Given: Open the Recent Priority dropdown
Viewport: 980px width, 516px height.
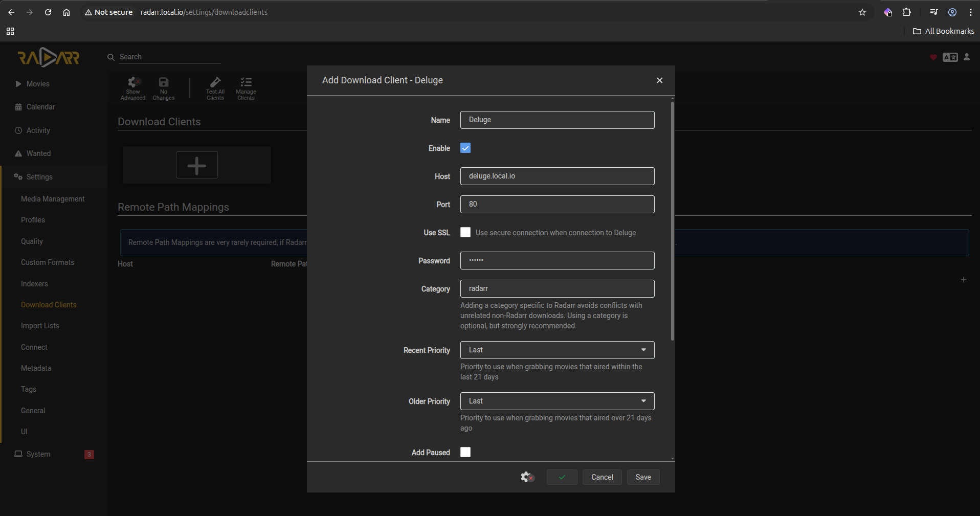Looking at the screenshot, I should [x=558, y=350].
